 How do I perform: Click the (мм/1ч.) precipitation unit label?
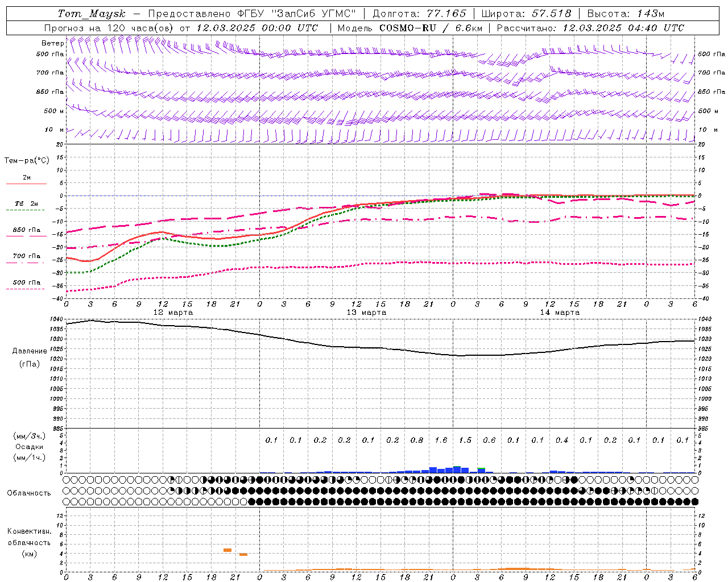tap(30, 458)
